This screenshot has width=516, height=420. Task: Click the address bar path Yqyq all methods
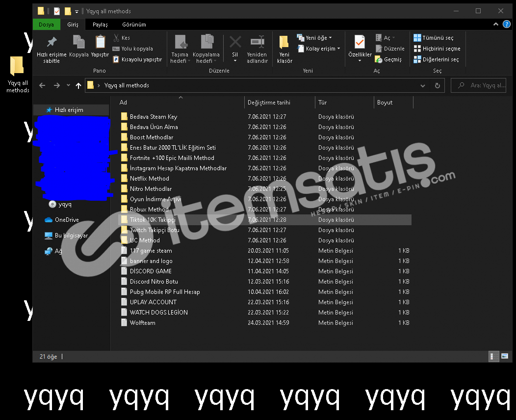coord(127,85)
